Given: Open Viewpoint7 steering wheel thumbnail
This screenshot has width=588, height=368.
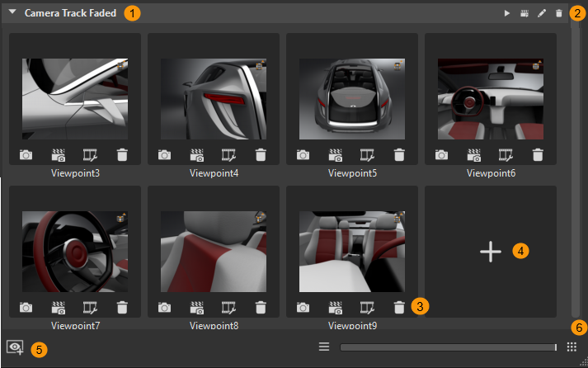Looking at the screenshot, I should pos(75,252).
